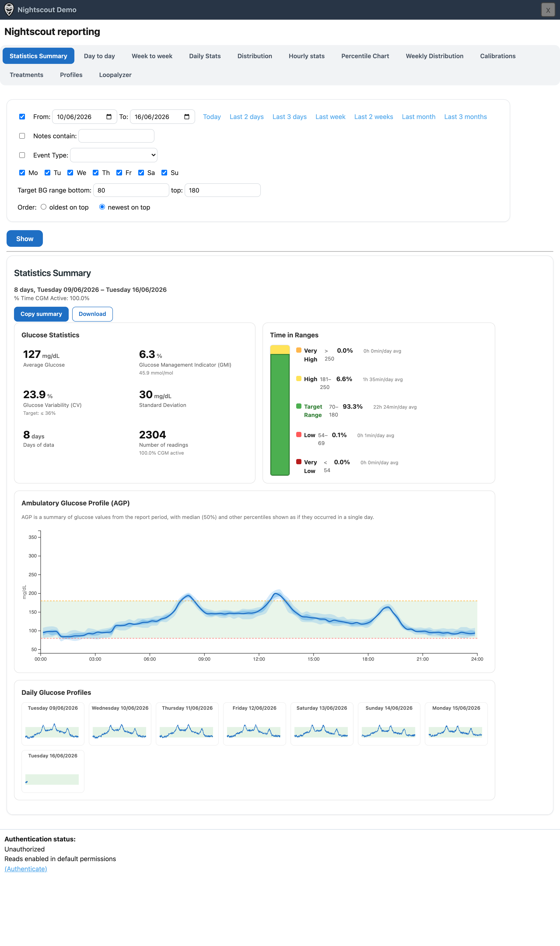560x946 pixels.
Task: Click the Target Range green legend swatch
Action: (299, 406)
